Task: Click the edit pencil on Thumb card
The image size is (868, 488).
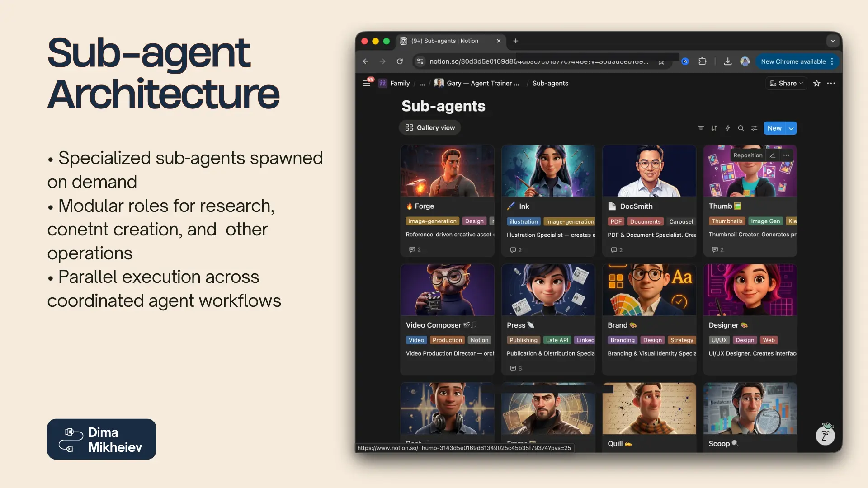Action: [773, 155]
